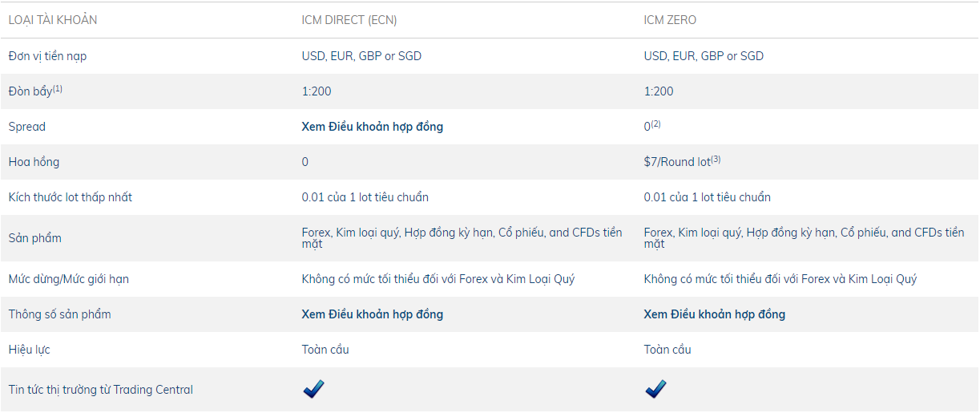
Task: Click the Toàn cầu value under ICM ZERO
Action: [667, 350]
